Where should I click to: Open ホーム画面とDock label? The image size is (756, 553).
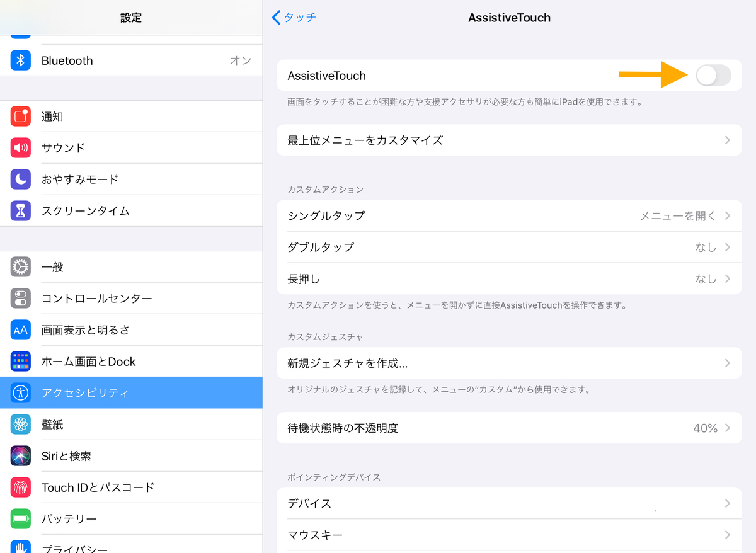tap(89, 362)
